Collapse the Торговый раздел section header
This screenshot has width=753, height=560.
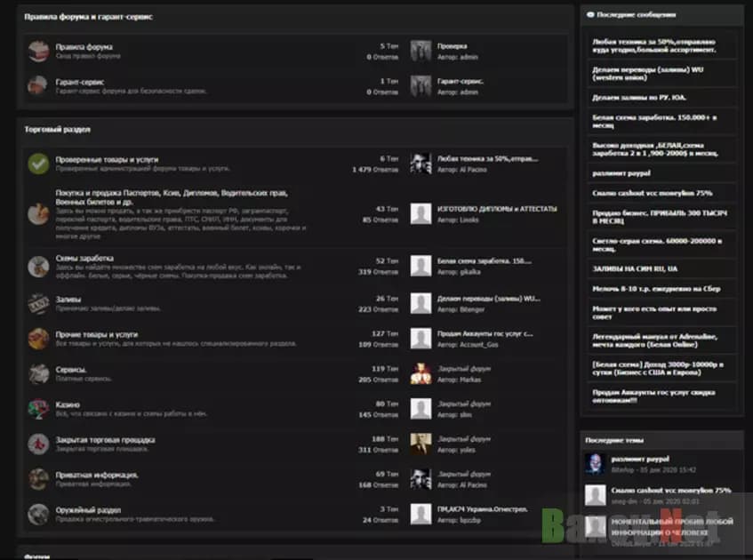(x=57, y=129)
